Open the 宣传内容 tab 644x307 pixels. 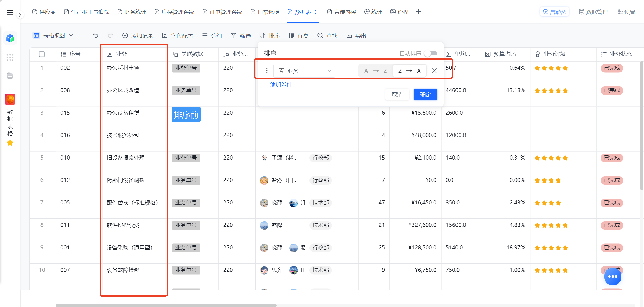pos(341,12)
